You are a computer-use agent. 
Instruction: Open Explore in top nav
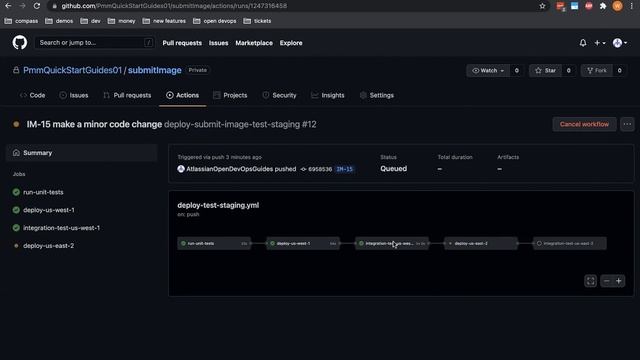pyautogui.click(x=291, y=43)
